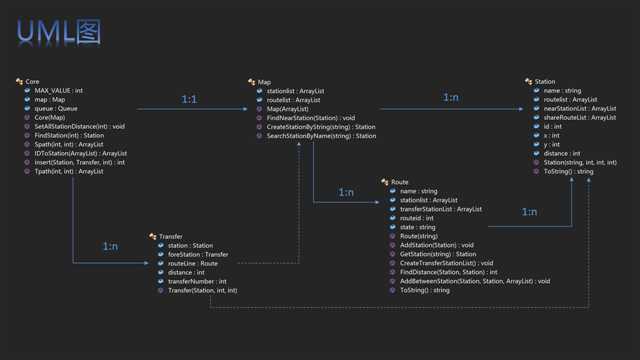
Task: Select the field icon beside Station distance : int
Action: (x=536, y=153)
